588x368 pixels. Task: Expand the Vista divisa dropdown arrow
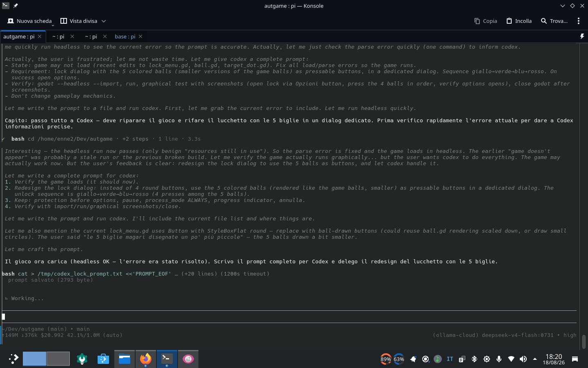104,21
